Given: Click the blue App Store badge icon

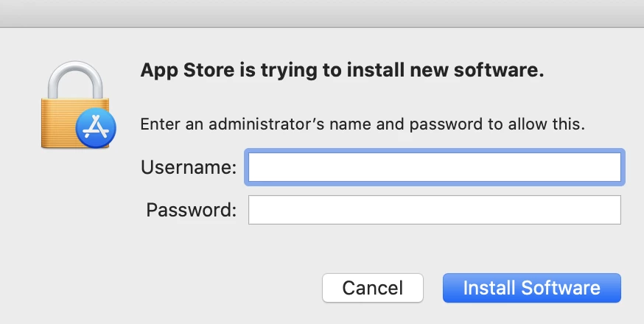Looking at the screenshot, I should pyautogui.click(x=96, y=128).
